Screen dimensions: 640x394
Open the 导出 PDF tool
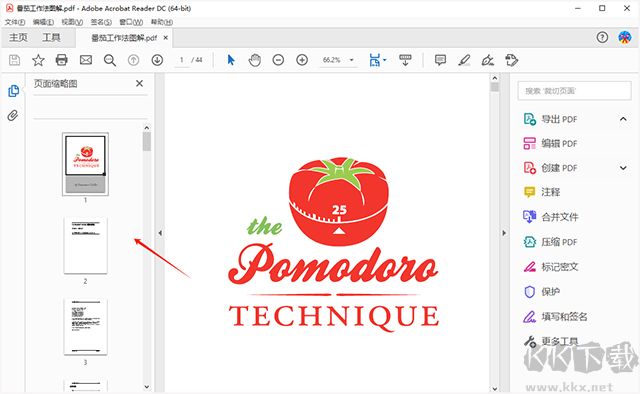tap(559, 119)
